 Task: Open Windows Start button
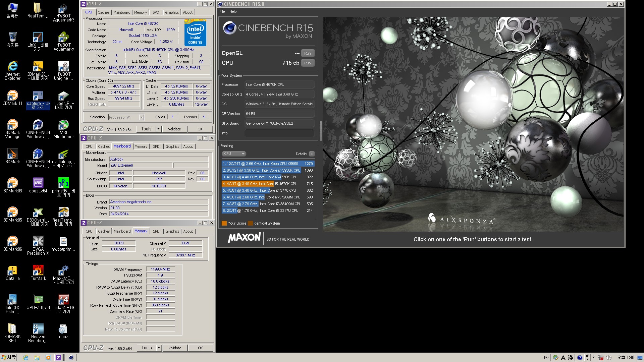pyautogui.click(x=9, y=357)
